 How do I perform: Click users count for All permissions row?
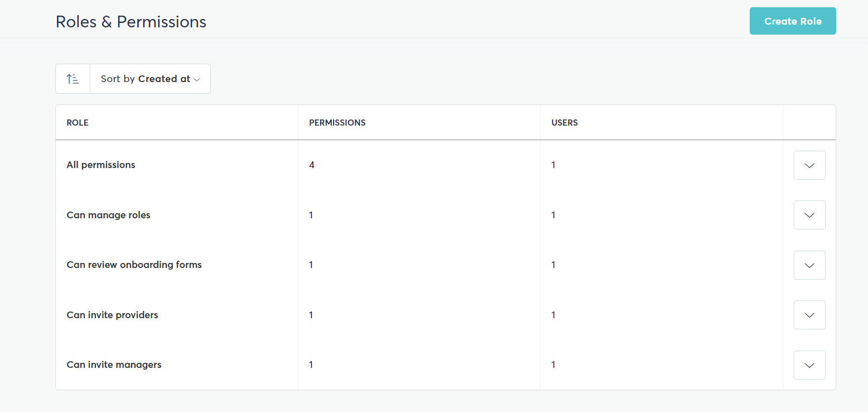[x=553, y=165]
